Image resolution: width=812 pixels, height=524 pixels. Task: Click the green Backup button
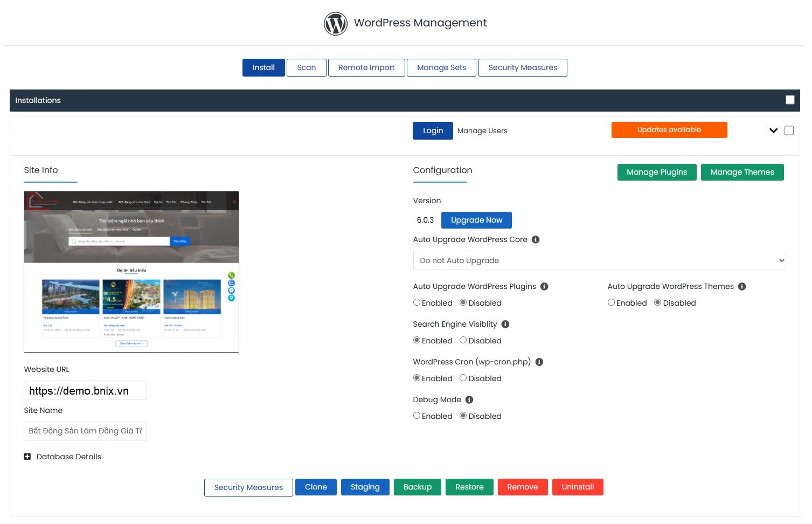click(x=418, y=487)
